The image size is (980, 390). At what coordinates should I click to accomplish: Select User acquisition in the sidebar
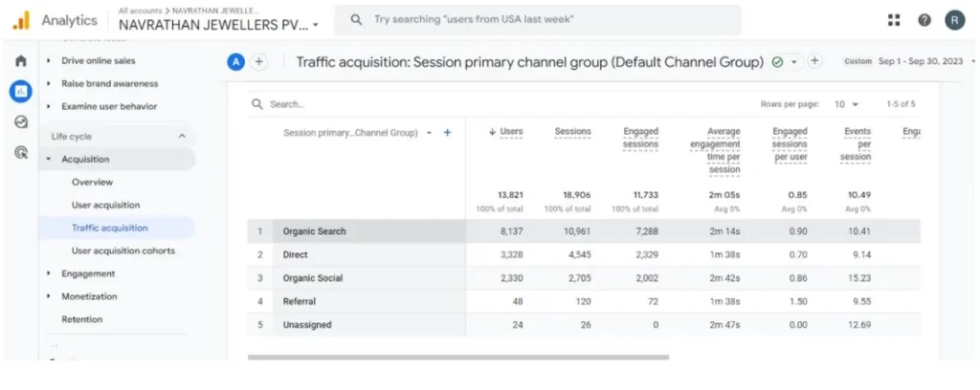105,205
